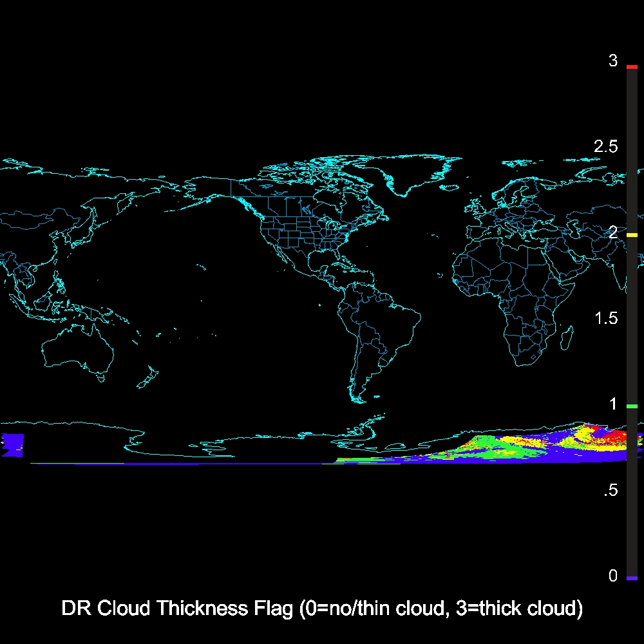Click the red color marker at value 3
The image size is (644, 644).
click(632, 66)
